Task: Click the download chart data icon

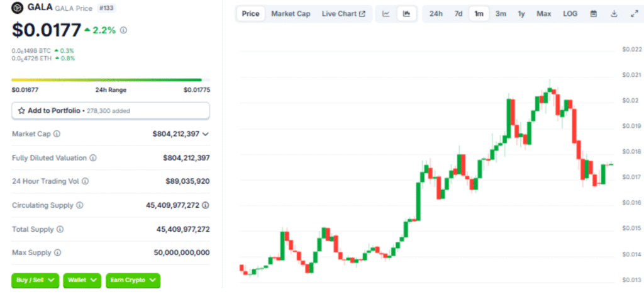Action: click(x=614, y=14)
